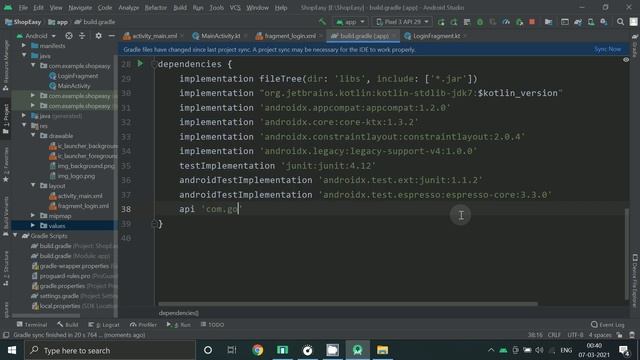Open the app run configuration dropdown
Screen dimensions: 640x360
(x=350, y=22)
